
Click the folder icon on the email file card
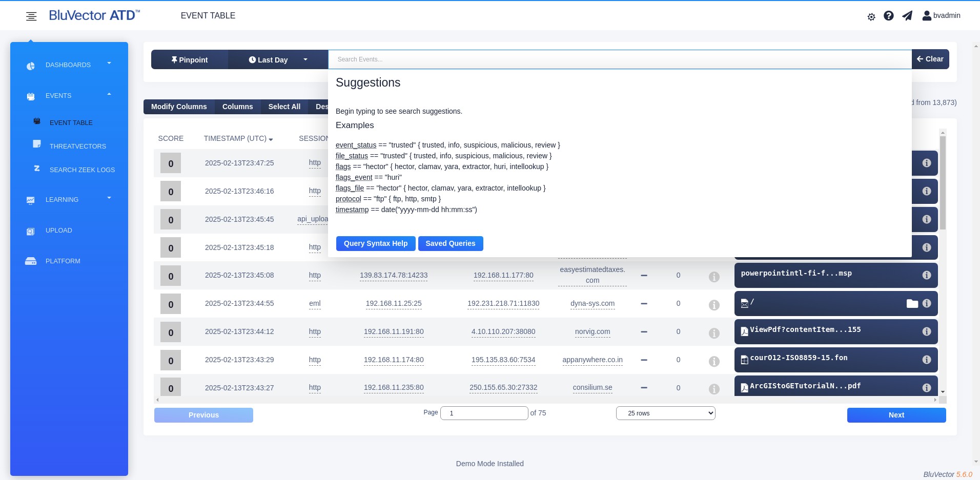click(912, 303)
